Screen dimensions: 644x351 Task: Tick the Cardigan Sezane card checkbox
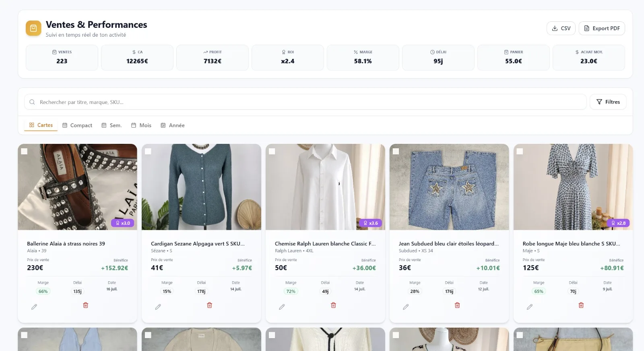click(x=148, y=151)
